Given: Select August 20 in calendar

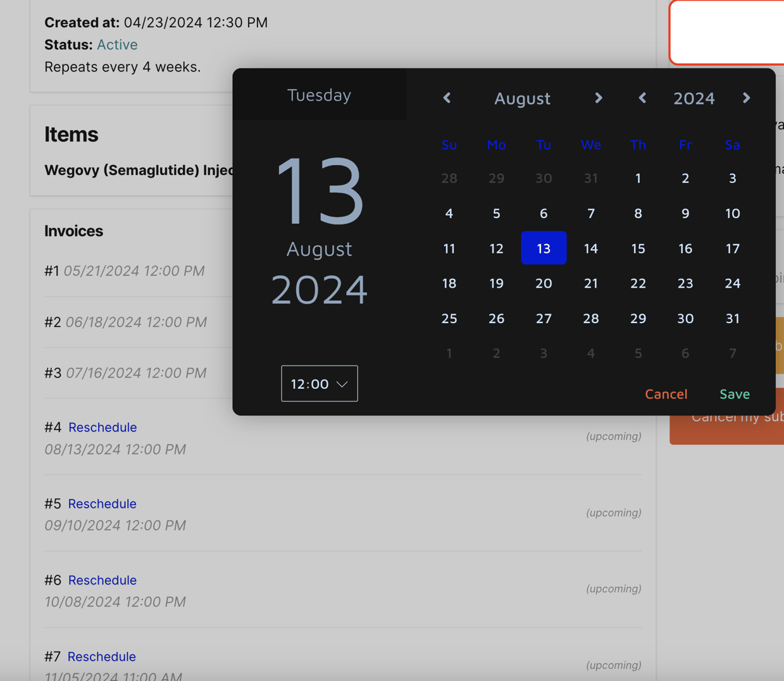Looking at the screenshot, I should [543, 283].
